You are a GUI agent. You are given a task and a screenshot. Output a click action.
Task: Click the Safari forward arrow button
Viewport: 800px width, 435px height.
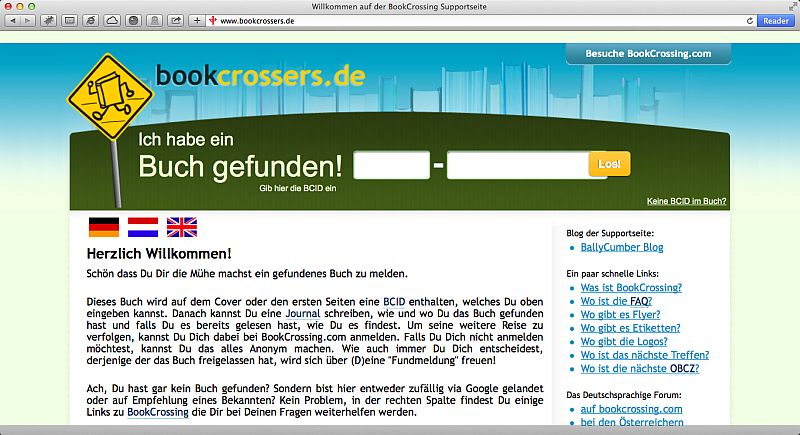point(26,20)
